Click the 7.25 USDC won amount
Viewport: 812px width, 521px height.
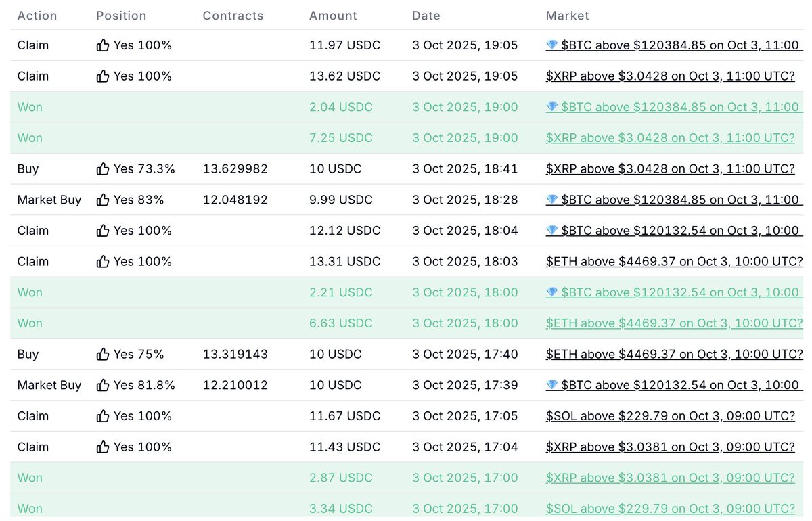coord(341,138)
